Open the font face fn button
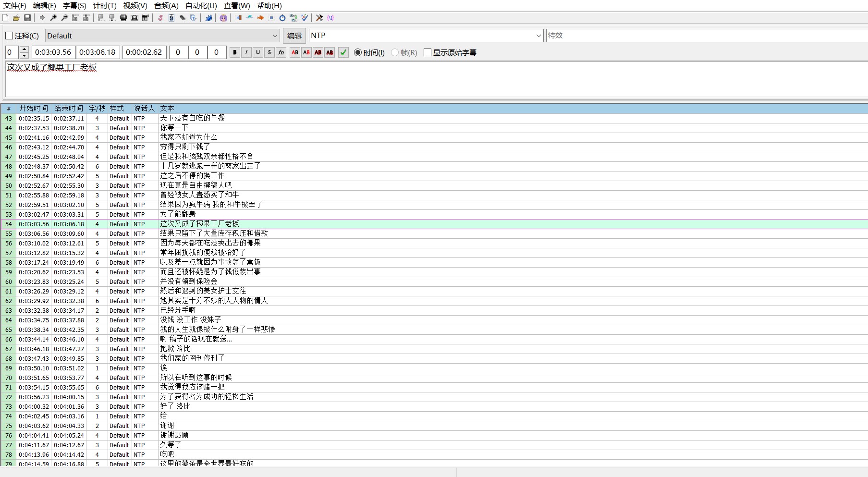 pyautogui.click(x=281, y=52)
